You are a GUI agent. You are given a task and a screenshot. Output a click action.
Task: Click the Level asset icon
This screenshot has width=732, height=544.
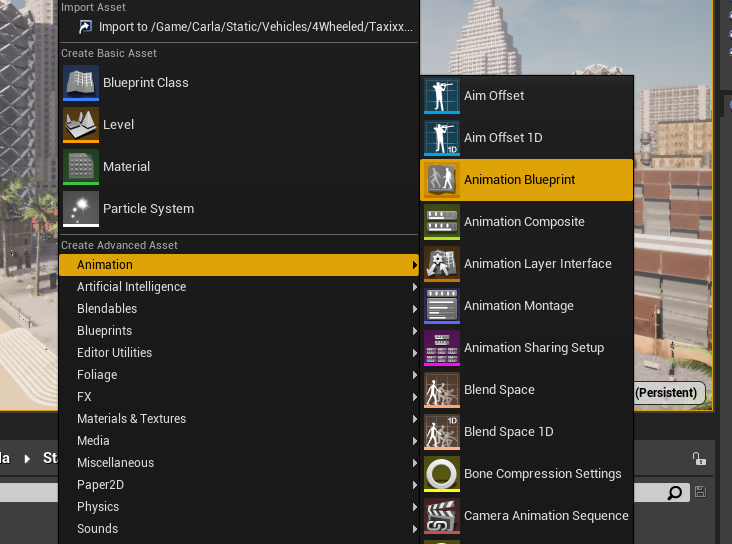coord(81,125)
